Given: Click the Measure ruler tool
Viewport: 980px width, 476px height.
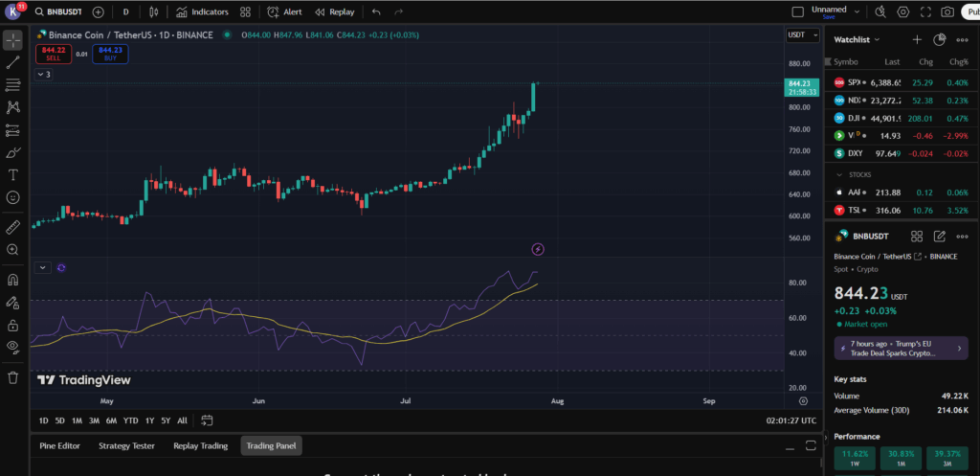Looking at the screenshot, I should point(13,227).
